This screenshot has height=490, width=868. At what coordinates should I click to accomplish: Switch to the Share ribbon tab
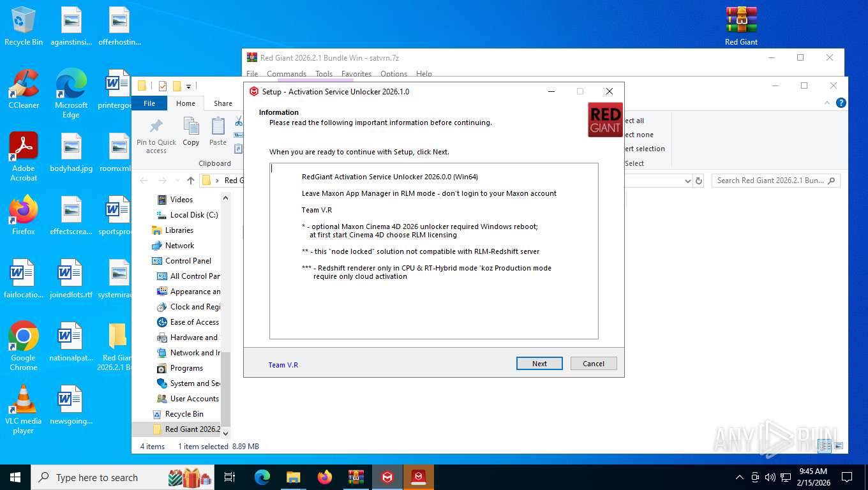click(x=223, y=103)
